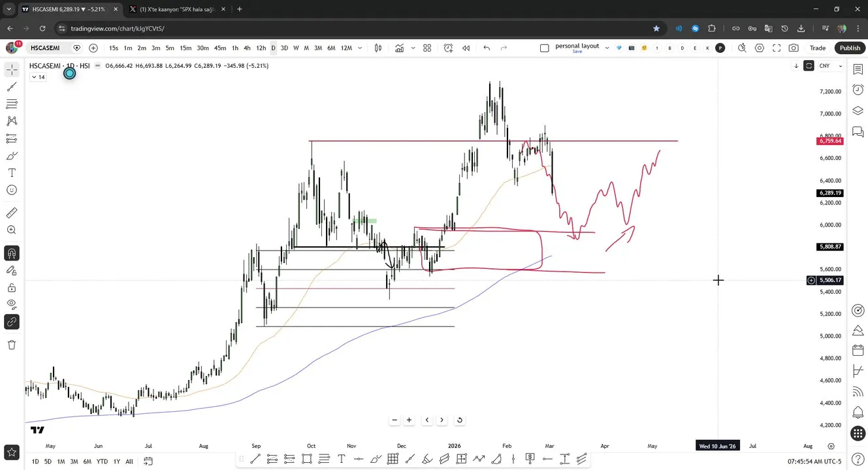Click the browser address bar URL

118,29
